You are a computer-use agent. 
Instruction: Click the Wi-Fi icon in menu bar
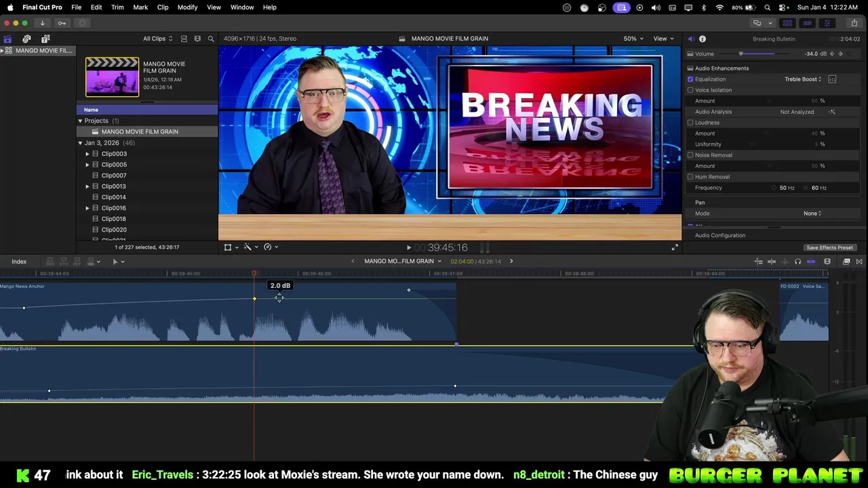click(719, 7)
